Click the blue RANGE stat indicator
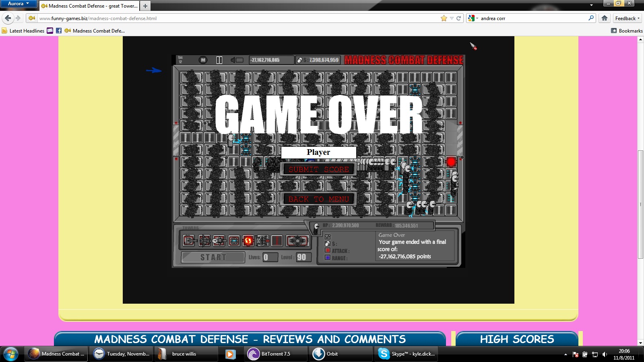This screenshot has height=362, width=644. [x=328, y=257]
